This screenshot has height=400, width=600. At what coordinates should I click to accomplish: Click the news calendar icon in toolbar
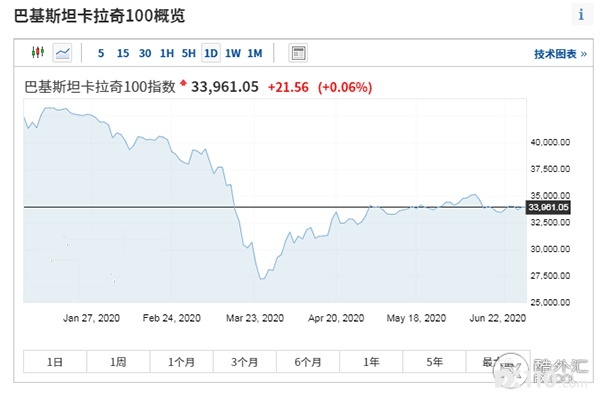coord(298,53)
